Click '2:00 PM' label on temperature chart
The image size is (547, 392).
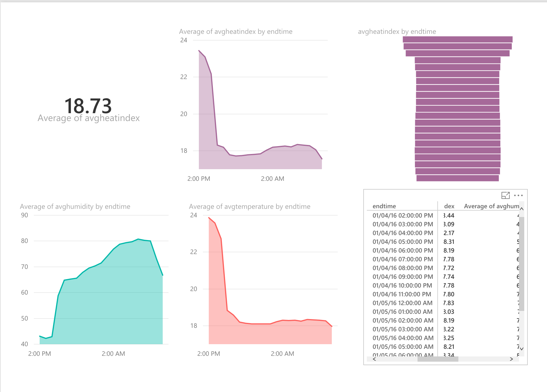coord(208,354)
